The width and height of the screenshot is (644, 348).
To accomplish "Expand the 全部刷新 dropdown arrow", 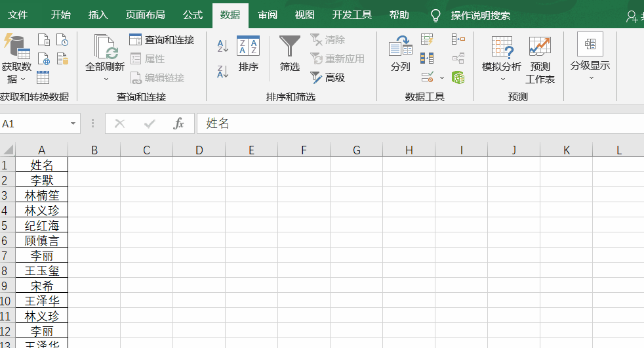I will coord(105,79).
